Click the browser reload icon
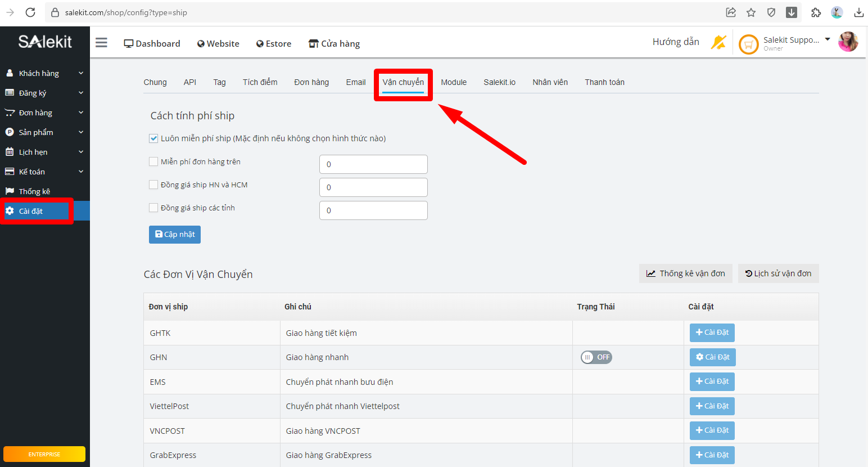The width and height of the screenshot is (868, 467). coord(30,12)
